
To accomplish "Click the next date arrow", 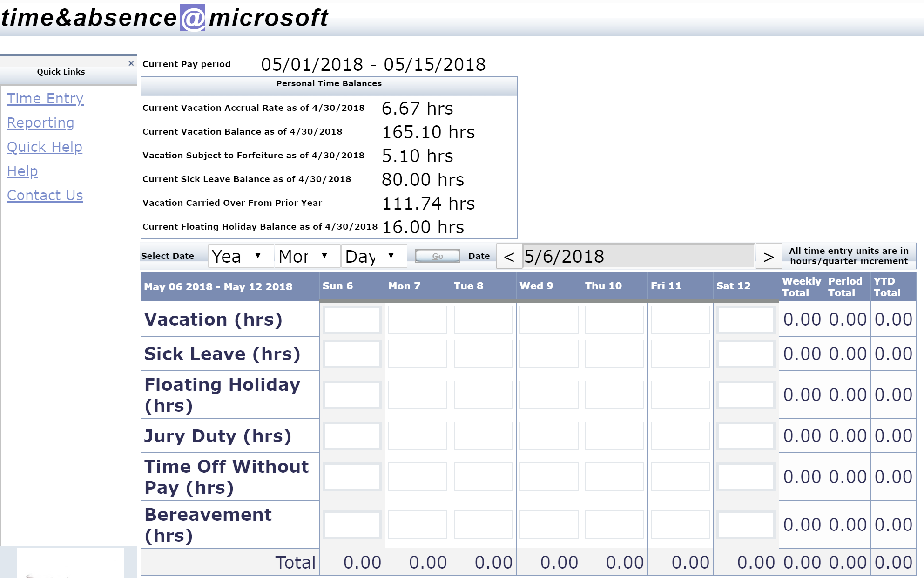I will [x=769, y=257].
